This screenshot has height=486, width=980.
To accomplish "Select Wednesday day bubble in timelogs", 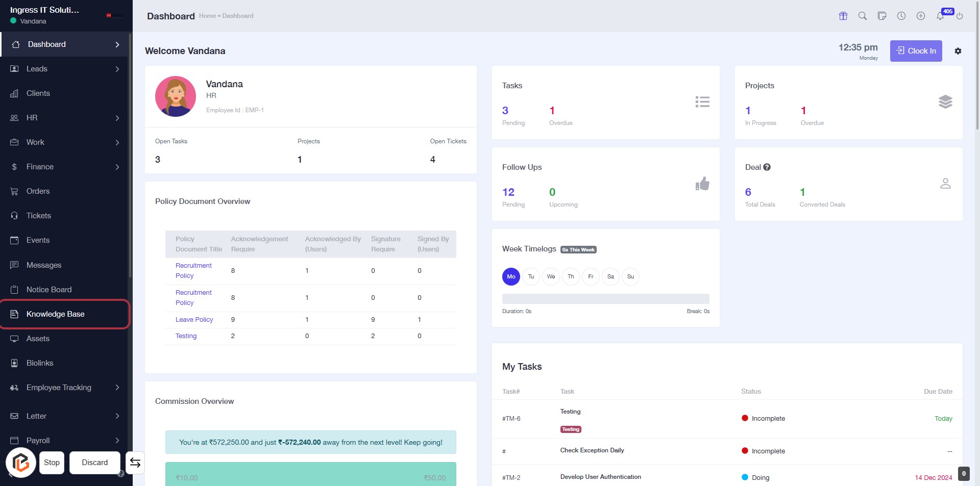I will point(551,276).
